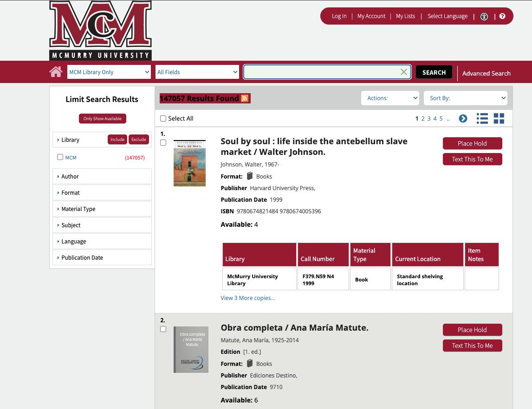Screen dimensions: 532x409
Task: Open Obra completa cover thumbnail
Action: pos(191,349)
